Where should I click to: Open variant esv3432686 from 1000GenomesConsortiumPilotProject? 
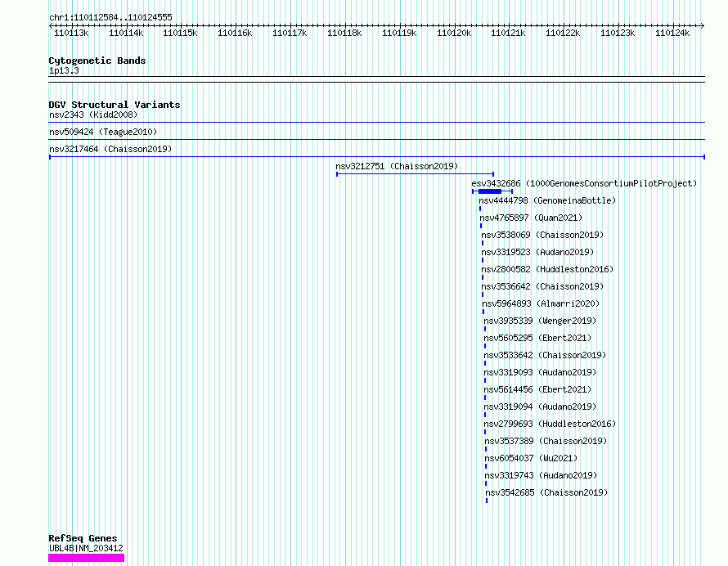pos(584,183)
